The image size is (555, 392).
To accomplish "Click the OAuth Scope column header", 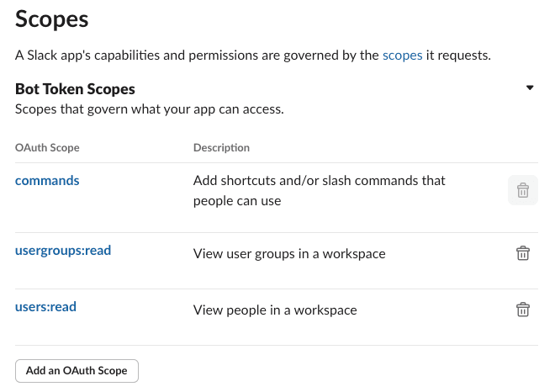I will pyautogui.click(x=47, y=147).
